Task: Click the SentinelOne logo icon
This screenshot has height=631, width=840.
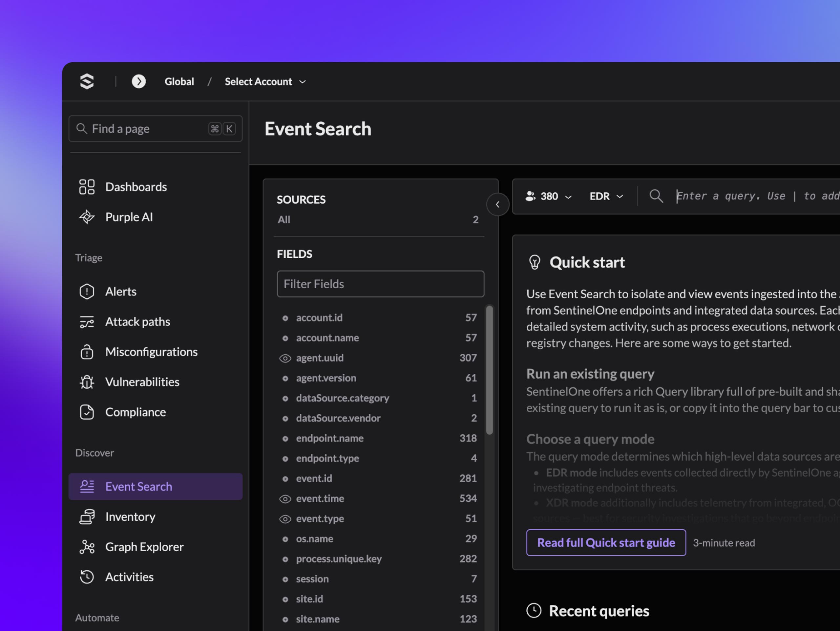Action: coord(87,81)
